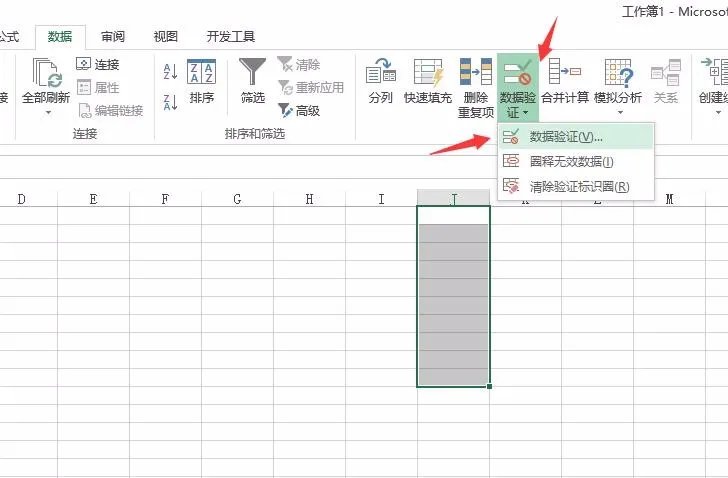The image size is (728, 478).
Task: Select column E header
Action: coord(93,199)
